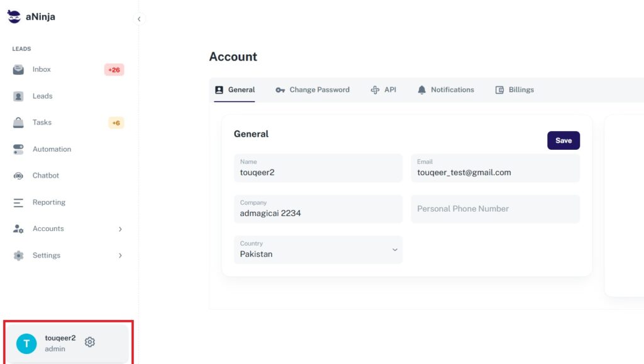
Task: Open the Chatbot icon in sidebar
Action: click(x=19, y=176)
